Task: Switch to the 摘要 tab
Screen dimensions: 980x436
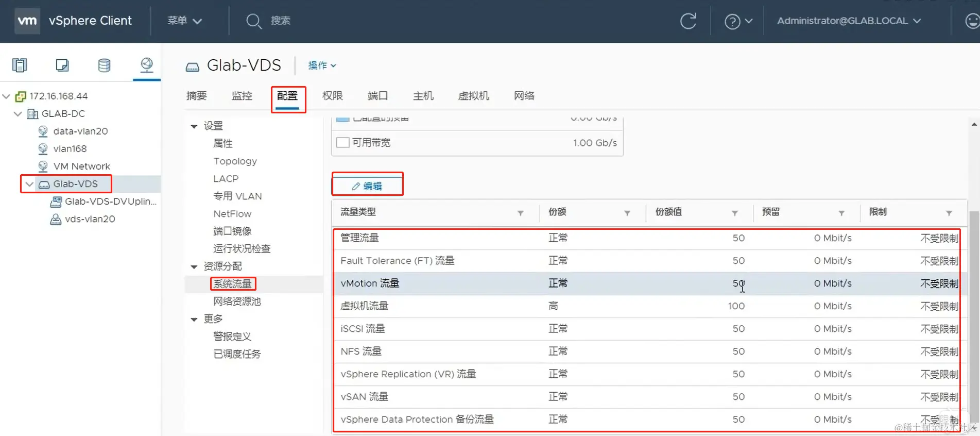Action: tap(197, 96)
